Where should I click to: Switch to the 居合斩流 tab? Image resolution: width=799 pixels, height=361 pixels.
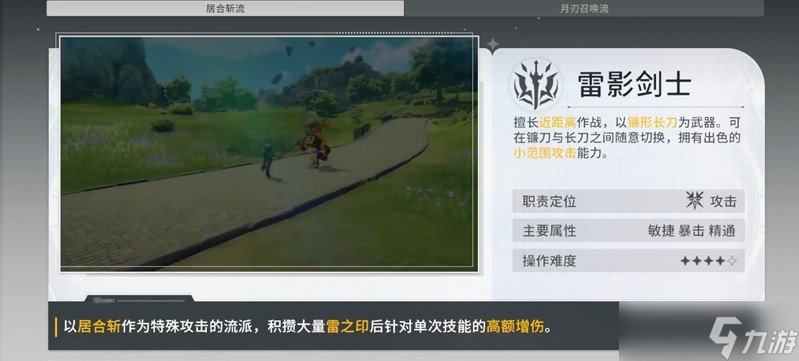[x=225, y=8]
